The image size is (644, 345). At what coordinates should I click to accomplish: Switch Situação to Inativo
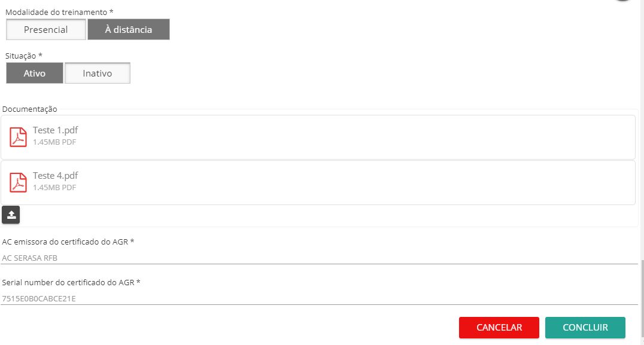[98, 74]
